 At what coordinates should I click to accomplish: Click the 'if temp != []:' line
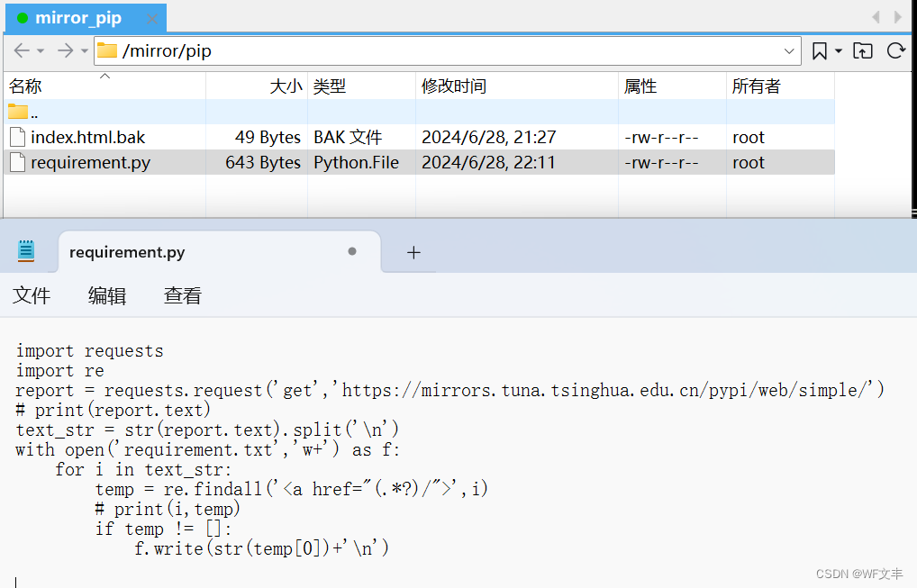[x=163, y=529]
